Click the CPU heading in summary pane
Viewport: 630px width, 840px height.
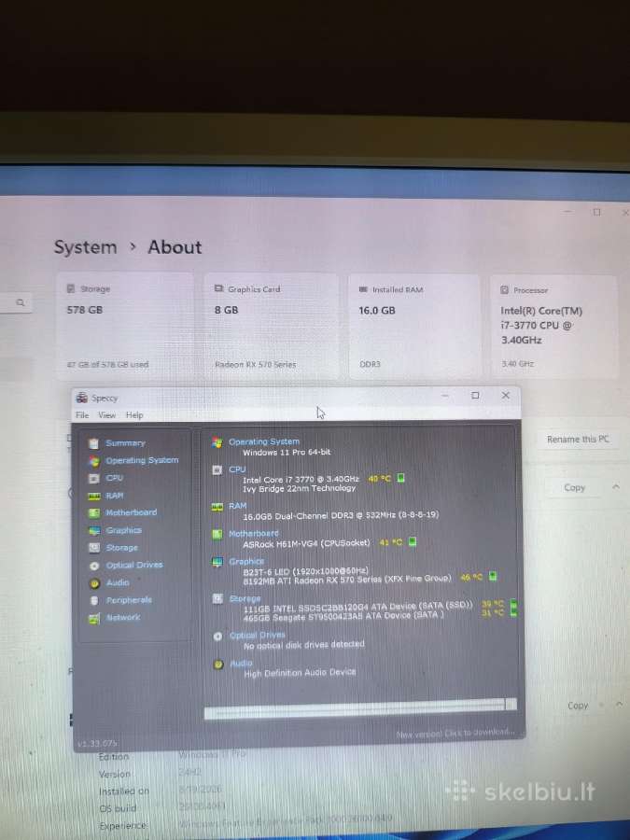pyautogui.click(x=237, y=469)
